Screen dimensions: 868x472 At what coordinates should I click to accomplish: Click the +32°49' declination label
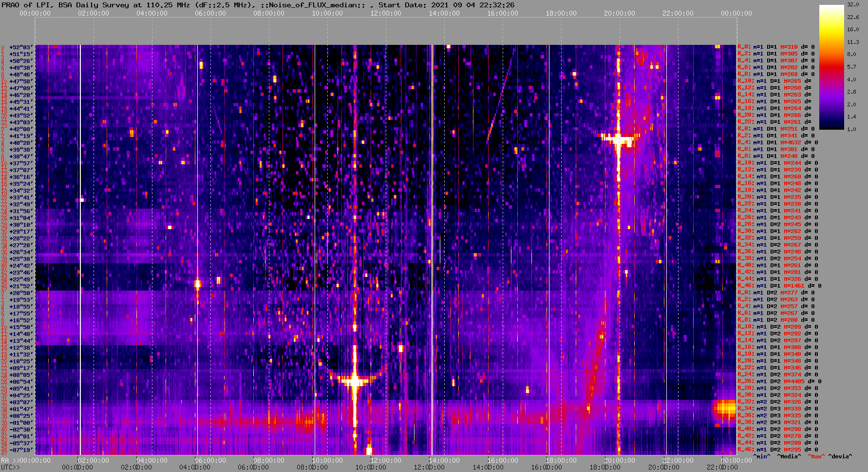tap(21, 204)
